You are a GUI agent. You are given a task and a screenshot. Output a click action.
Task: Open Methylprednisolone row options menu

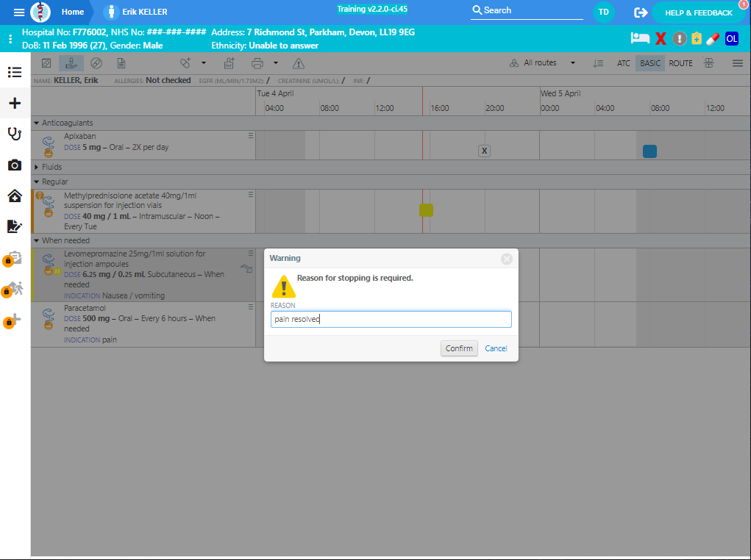(x=251, y=195)
